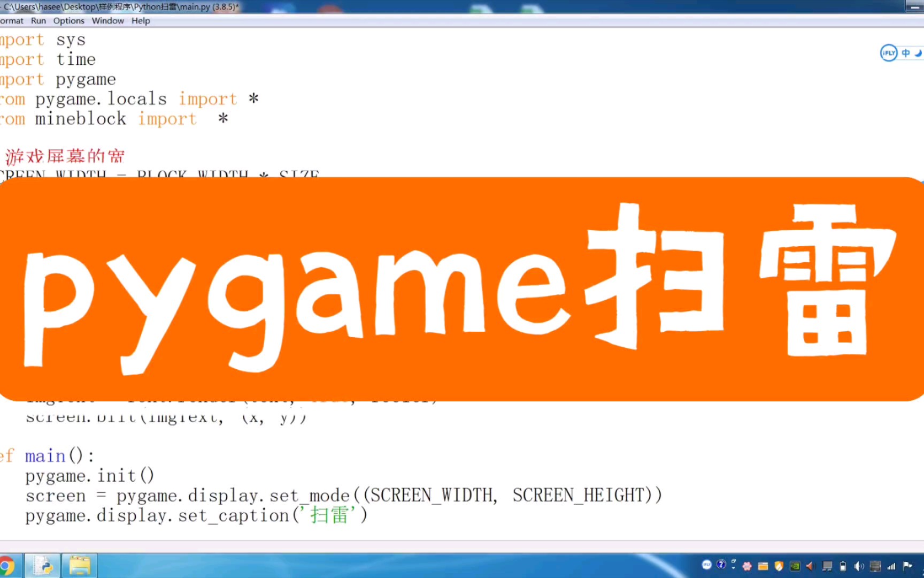Click the orange speaker tray icon

point(811,566)
